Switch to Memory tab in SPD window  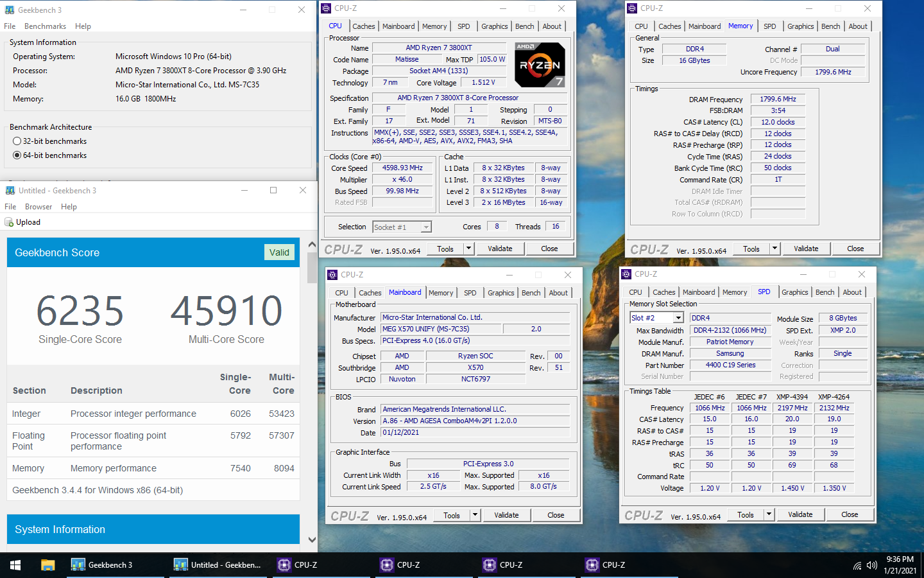click(x=734, y=292)
